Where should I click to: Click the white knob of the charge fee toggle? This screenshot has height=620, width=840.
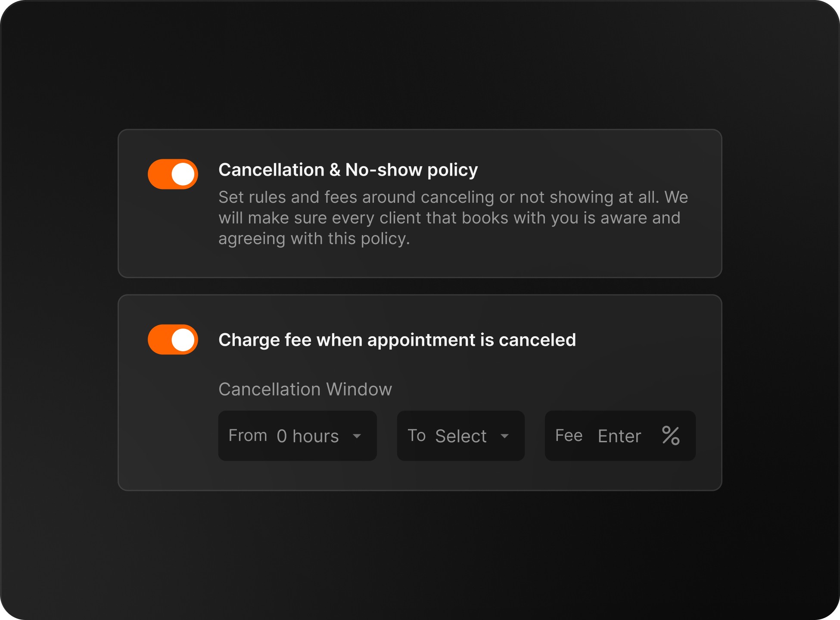click(183, 340)
